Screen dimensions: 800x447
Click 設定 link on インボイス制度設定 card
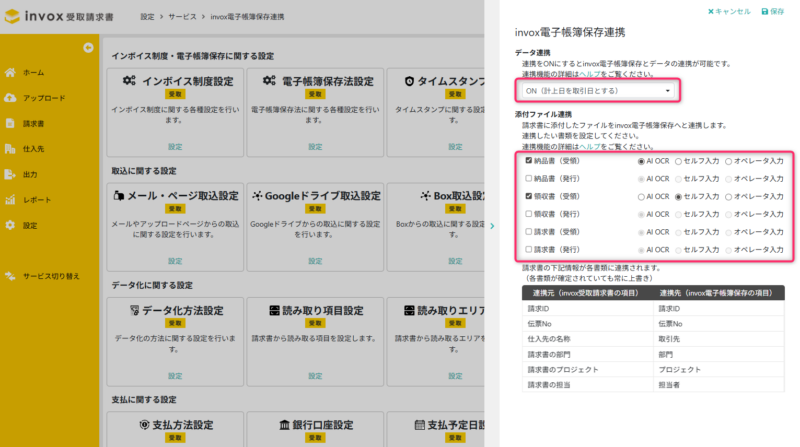click(x=175, y=146)
